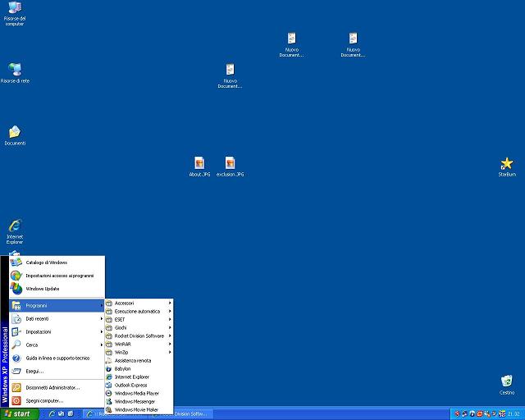Viewport: 525px width, 420px height.
Task: Launch Babylon from the Programmi submenu
Action: tap(139, 369)
